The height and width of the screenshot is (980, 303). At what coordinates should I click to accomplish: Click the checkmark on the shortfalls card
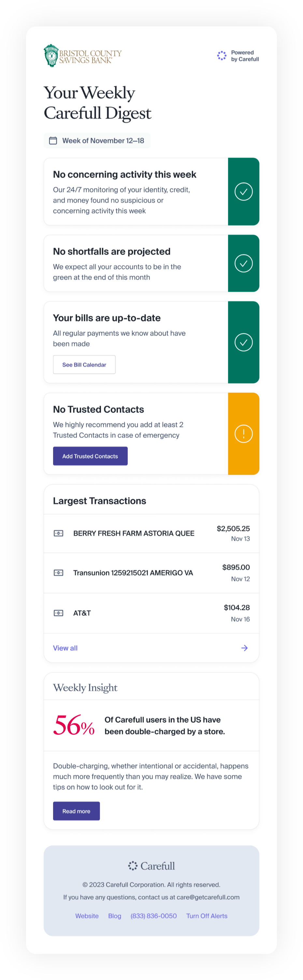point(243,263)
